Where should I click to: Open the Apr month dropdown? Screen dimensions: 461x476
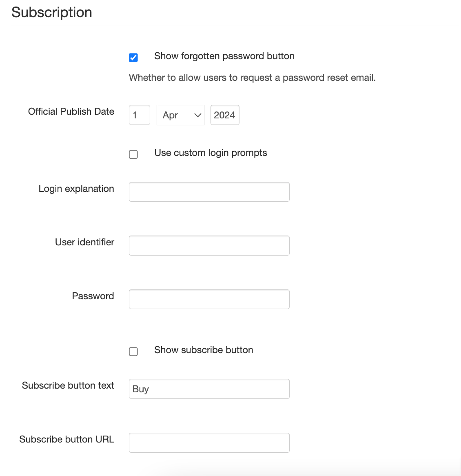pos(180,115)
